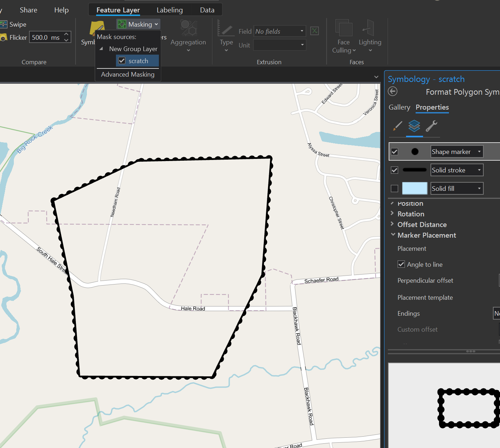The width and height of the screenshot is (500, 448).
Task: Switch to the Labeling tab
Action: [x=170, y=10]
